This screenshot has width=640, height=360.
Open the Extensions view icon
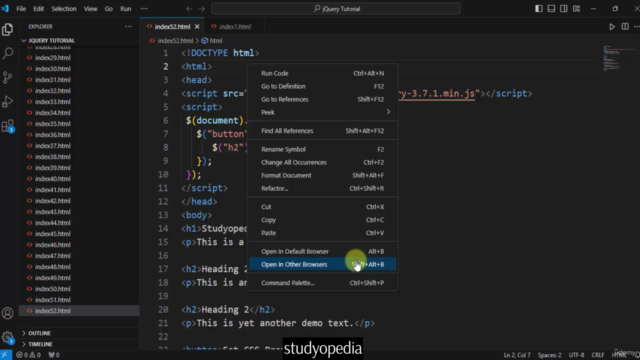pyautogui.click(x=7, y=126)
